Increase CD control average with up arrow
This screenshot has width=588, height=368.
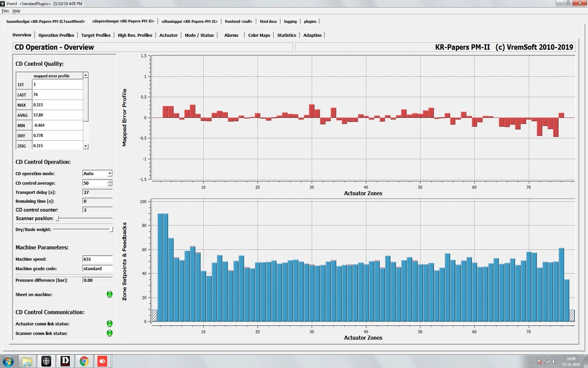[x=110, y=181]
